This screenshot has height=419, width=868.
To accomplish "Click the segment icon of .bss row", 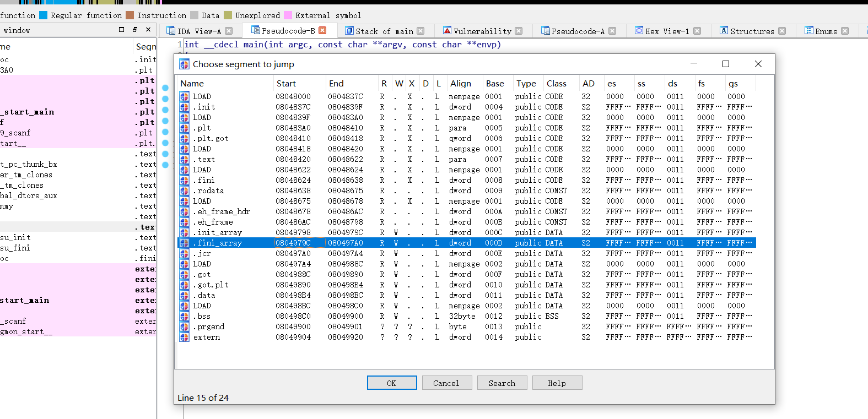I will click(x=184, y=316).
